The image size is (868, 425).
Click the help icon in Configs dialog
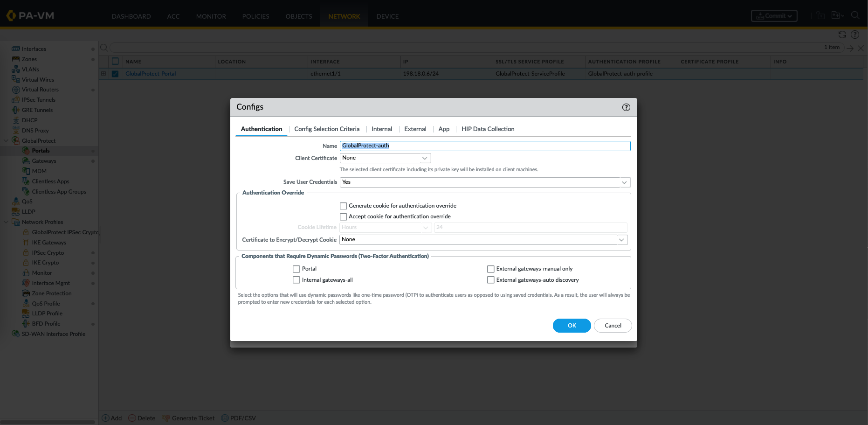click(626, 107)
